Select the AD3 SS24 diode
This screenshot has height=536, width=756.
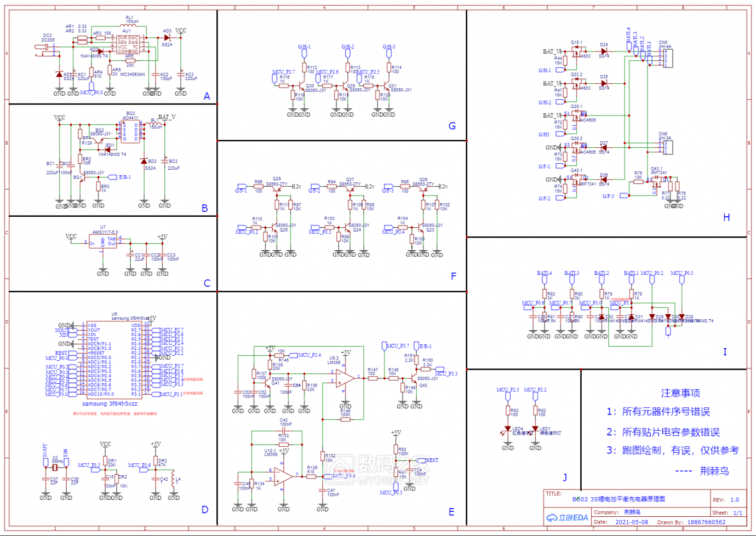coord(167,38)
